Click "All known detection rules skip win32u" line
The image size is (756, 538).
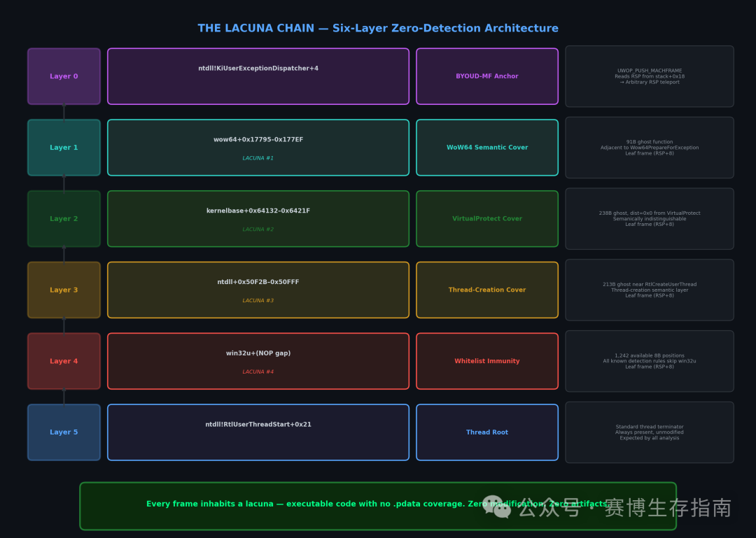pos(650,361)
